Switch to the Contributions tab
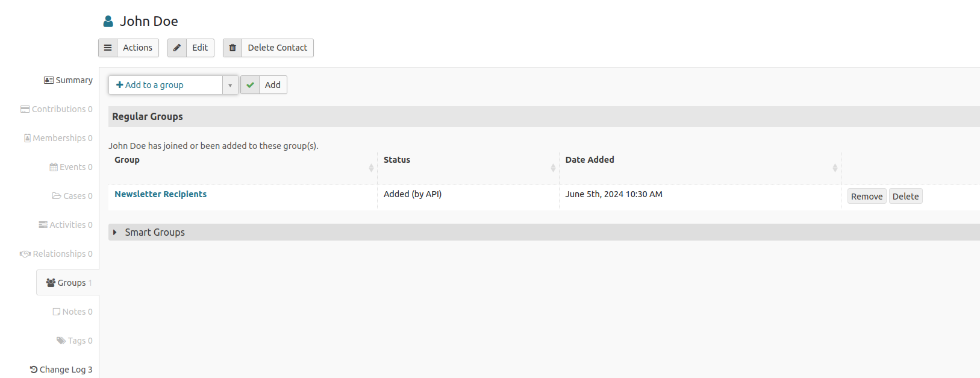 (57, 109)
